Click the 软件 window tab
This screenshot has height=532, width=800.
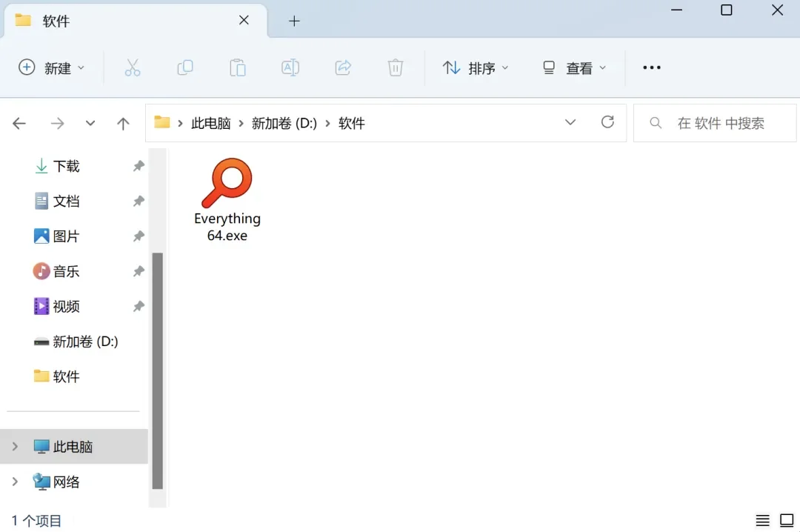click(x=136, y=21)
